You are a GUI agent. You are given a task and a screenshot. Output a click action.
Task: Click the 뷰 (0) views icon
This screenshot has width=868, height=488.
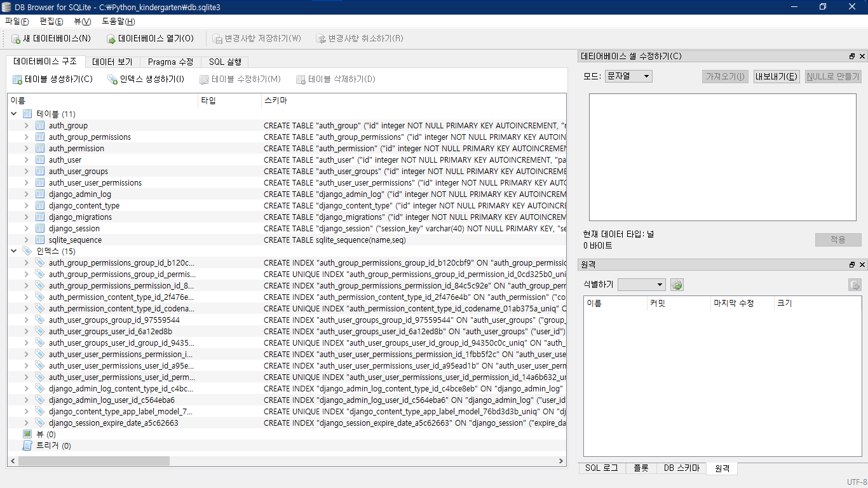click(x=27, y=434)
